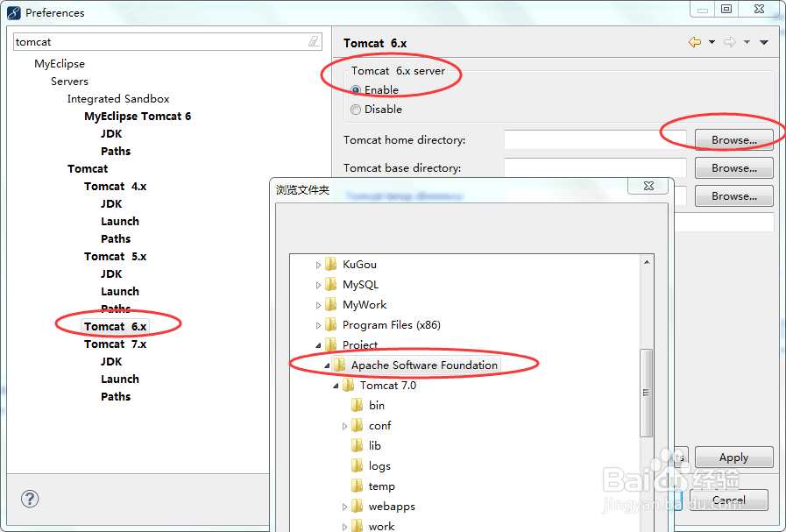This screenshot has height=532, width=786.
Task: Click the folder list scroll up arrow
Action: (647, 262)
